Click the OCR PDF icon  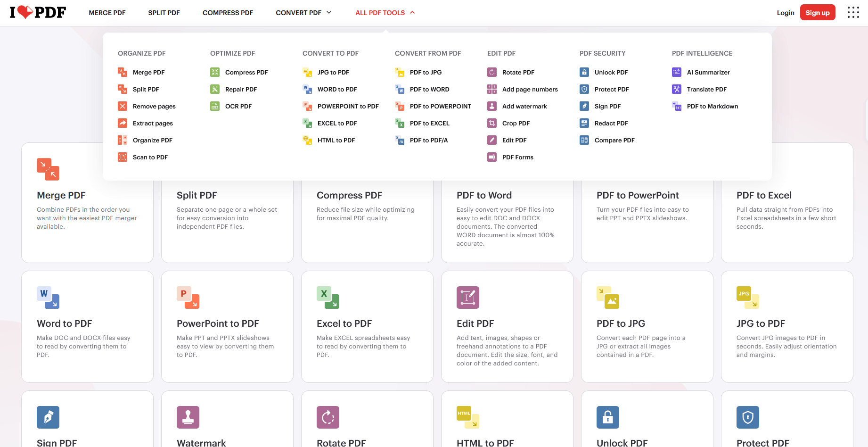[x=215, y=106]
